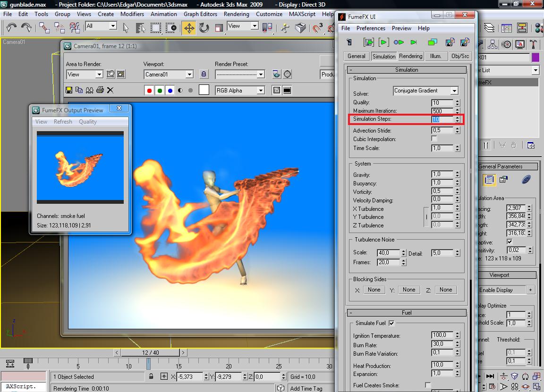Toggle monochrome display in render window
This screenshot has width=544, height=392.
(x=190, y=91)
